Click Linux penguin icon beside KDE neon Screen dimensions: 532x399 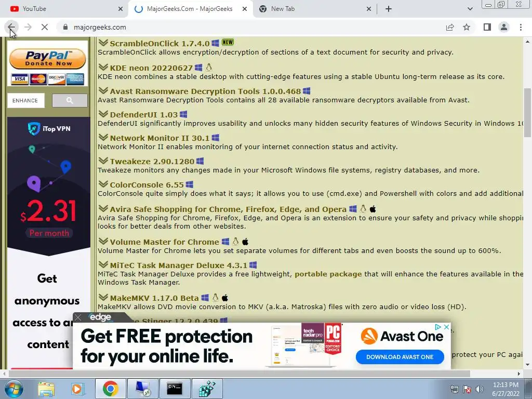pyautogui.click(x=209, y=67)
